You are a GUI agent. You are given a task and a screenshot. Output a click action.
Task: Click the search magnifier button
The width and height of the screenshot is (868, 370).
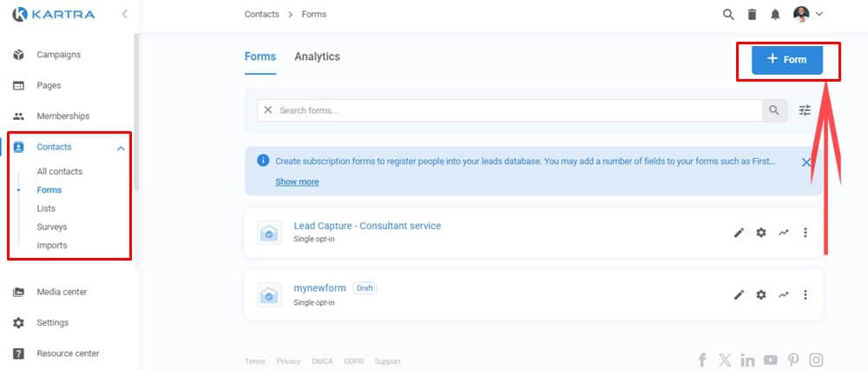[x=774, y=110]
